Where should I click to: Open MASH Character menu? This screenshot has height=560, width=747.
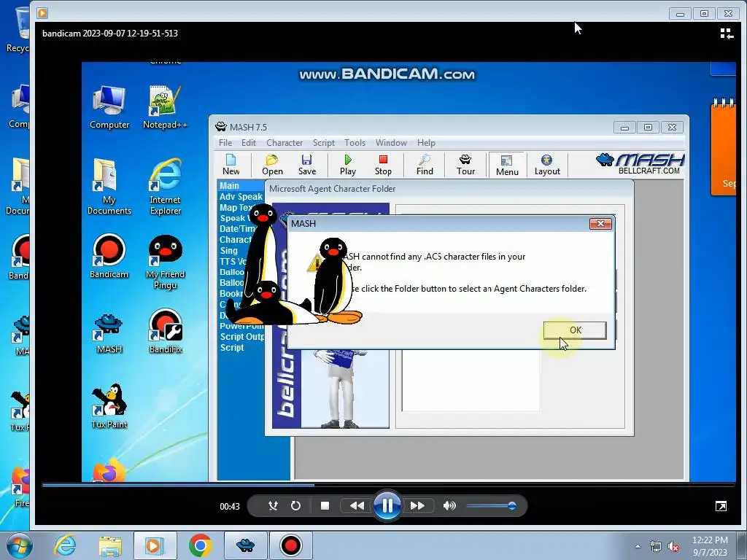[x=285, y=143]
